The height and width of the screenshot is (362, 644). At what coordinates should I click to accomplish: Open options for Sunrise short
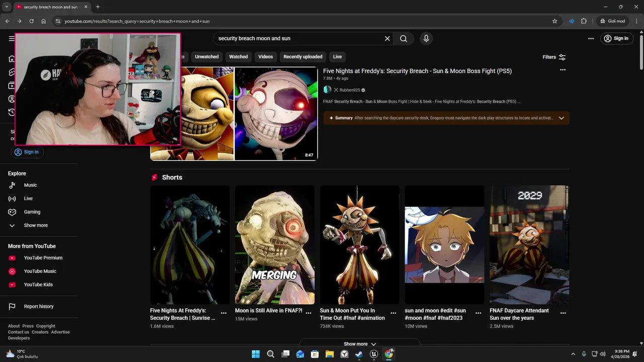[x=224, y=313]
